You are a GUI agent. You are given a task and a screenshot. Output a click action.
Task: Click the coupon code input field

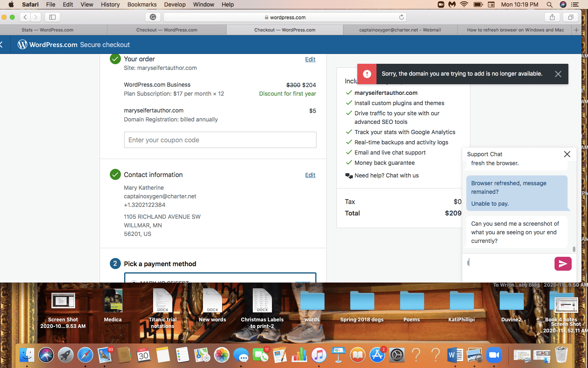point(220,140)
